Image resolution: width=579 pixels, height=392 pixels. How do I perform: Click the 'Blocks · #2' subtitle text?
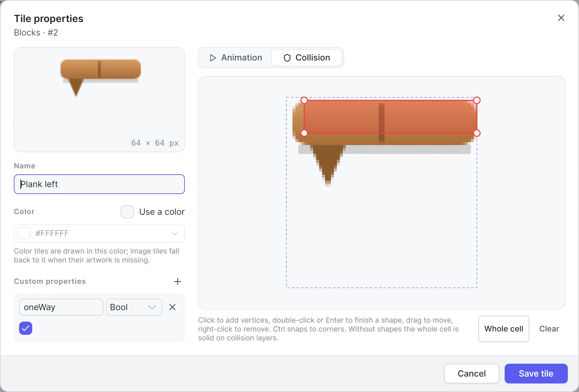coord(36,33)
